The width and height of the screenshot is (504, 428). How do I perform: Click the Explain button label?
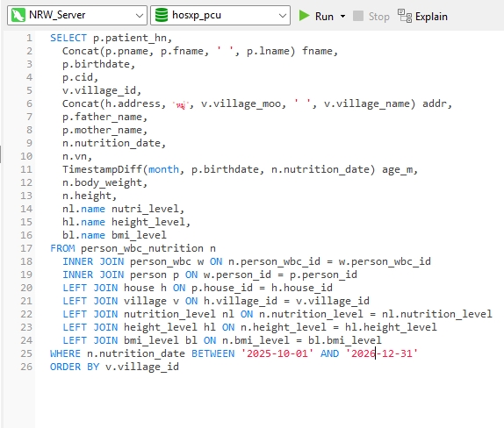click(x=431, y=17)
